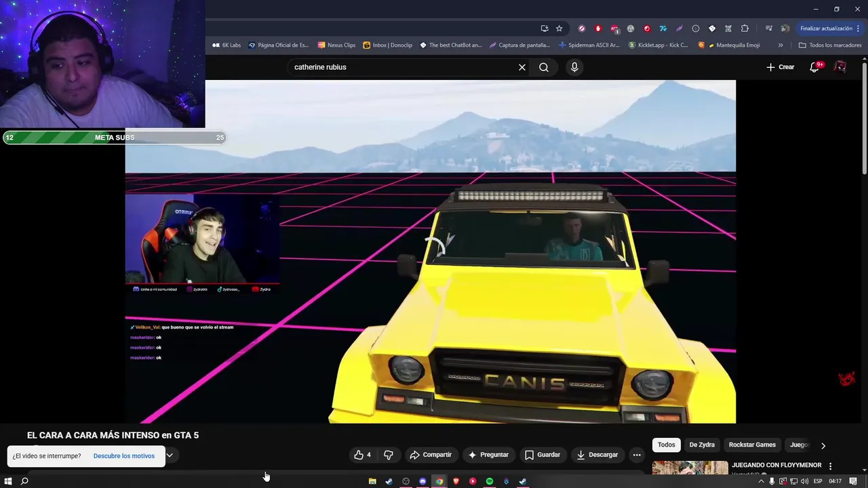Image resolution: width=868 pixels, height=488 pixels.
Task: Select the De Zydra filter chip
Action: point(702,445)
